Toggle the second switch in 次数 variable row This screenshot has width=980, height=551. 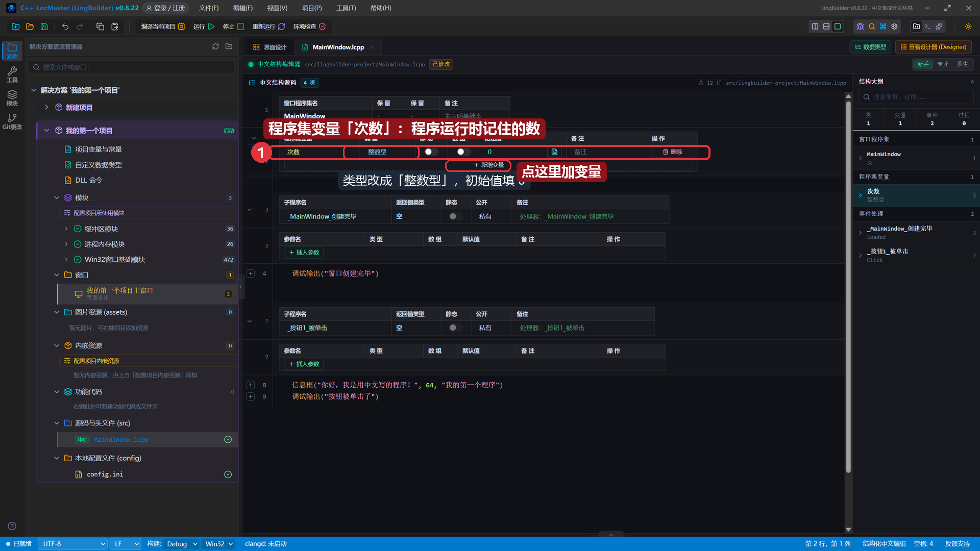(463, 152)
